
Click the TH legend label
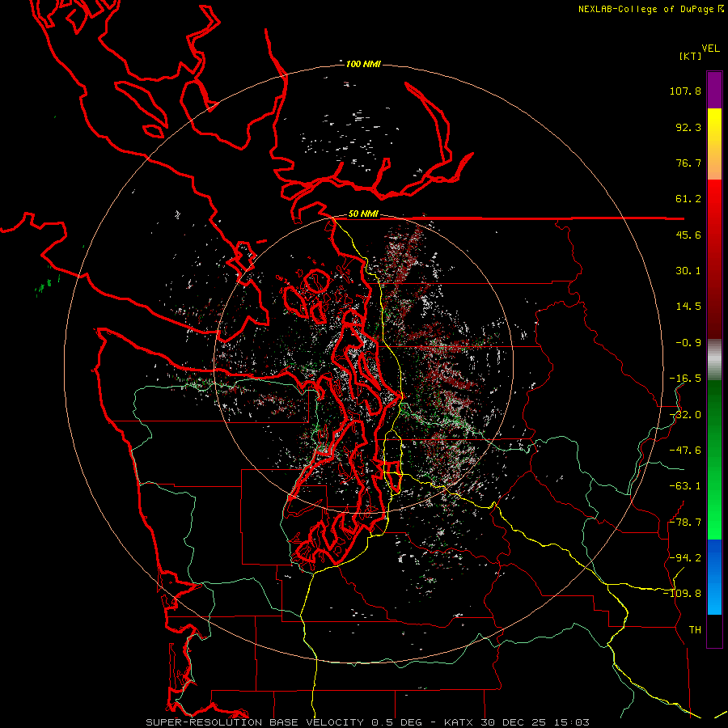click(695, 630)
